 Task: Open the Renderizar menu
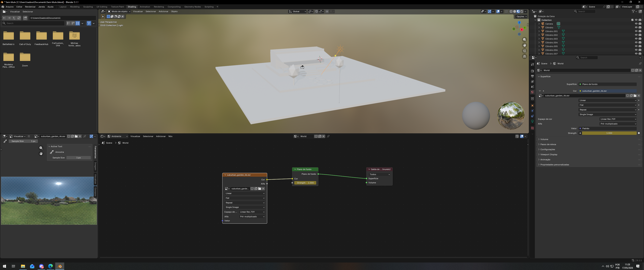click(30, 7)
